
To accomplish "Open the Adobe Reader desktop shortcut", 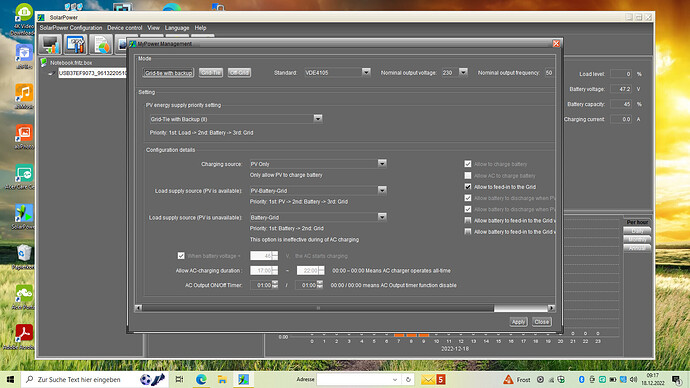I will tap(24, 337).
